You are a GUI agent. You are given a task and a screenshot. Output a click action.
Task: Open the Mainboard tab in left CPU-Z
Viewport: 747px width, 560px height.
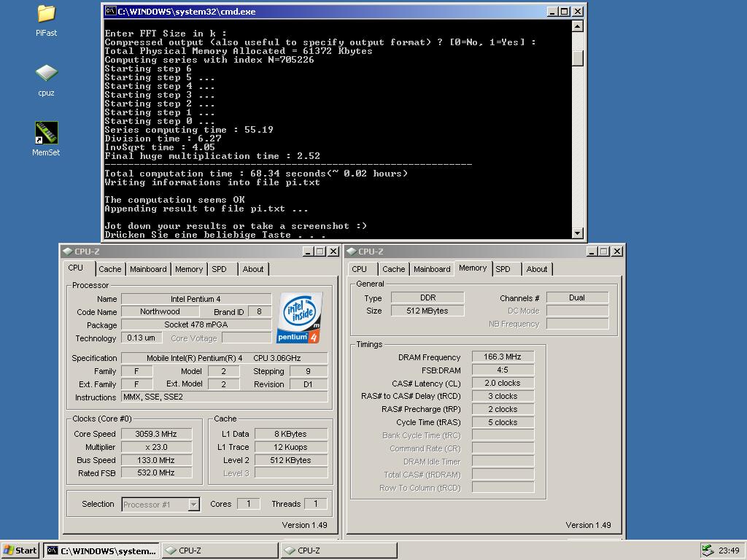tap(148, 269)
